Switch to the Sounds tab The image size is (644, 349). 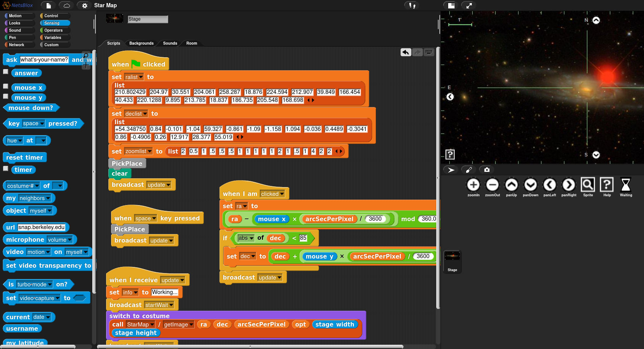170,43
